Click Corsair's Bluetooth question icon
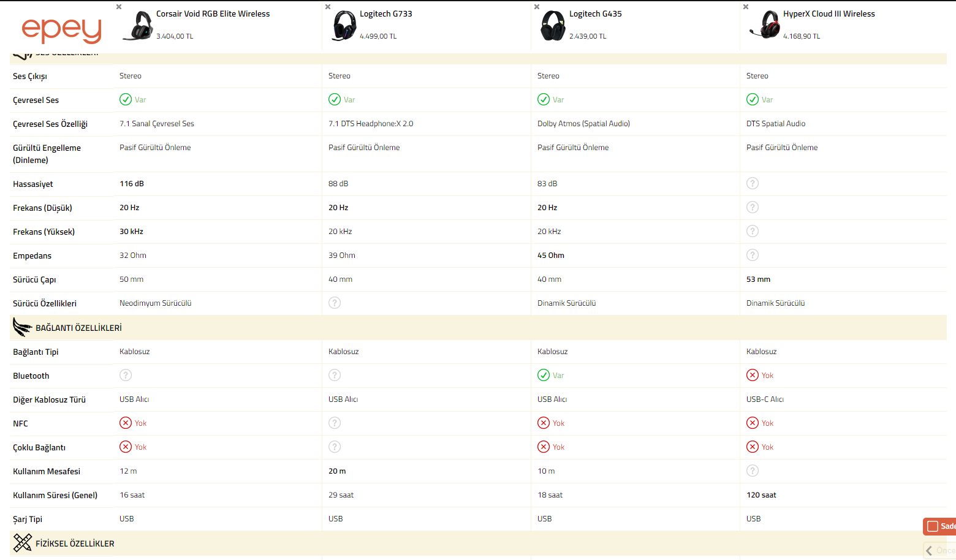This screenshot has height=560, width=956. [x=126, y=375]
